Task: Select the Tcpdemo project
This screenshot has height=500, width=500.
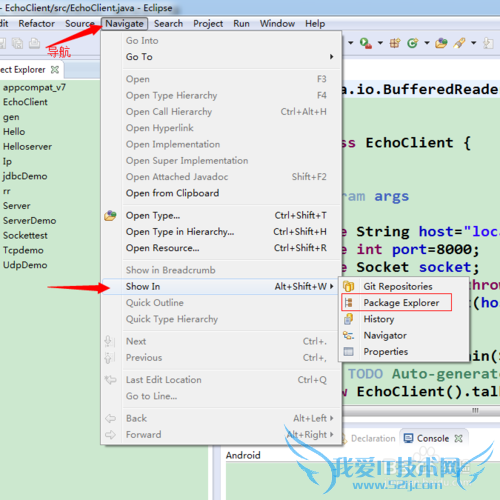Action: pyautogui.click(x=23, y=250)
